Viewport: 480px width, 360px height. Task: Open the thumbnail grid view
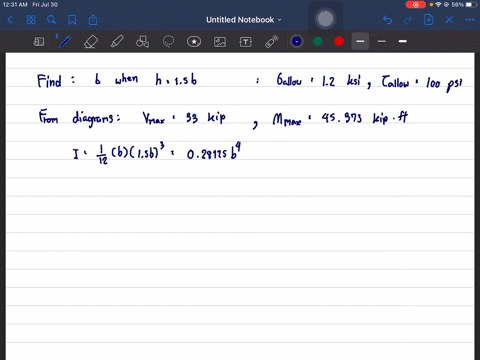[x=31, y=20]
